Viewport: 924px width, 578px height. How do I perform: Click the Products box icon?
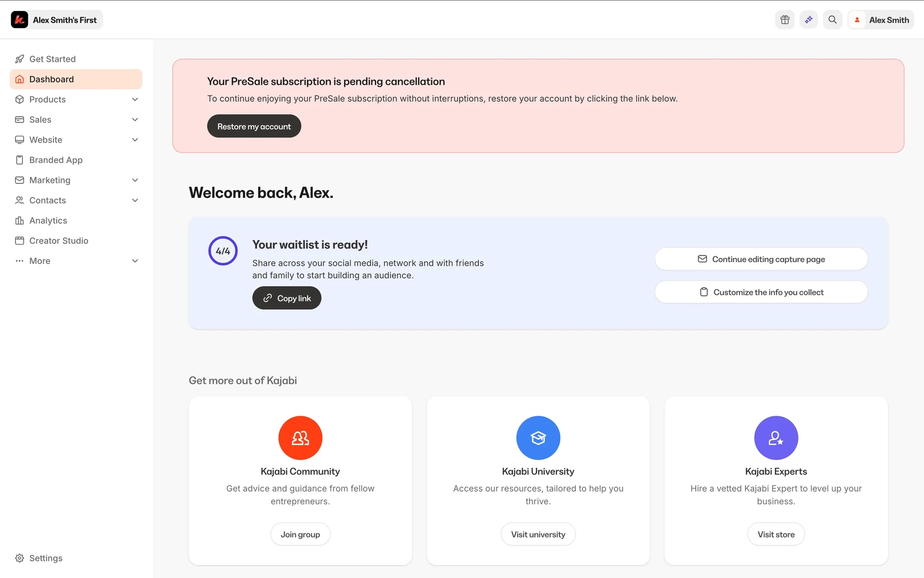tap(19, 99)
